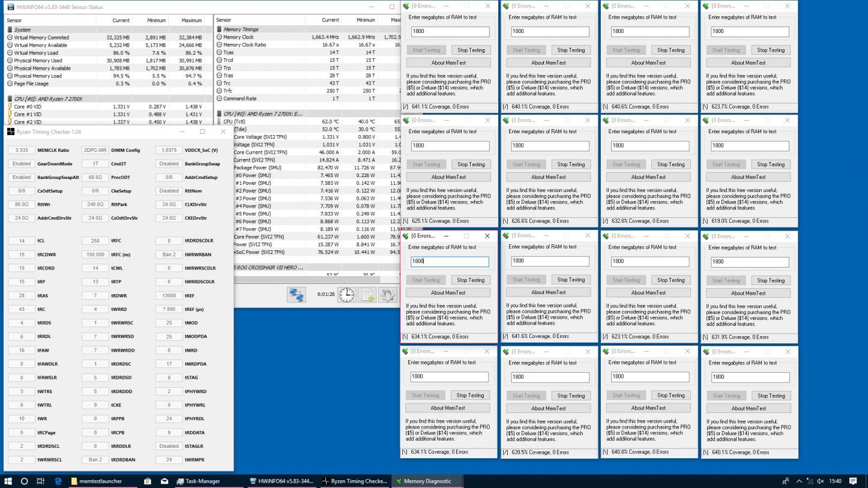The width and height of the screenshot is (868, 488).
Task: Open the People icon in system tray
Action: (786, 481)
